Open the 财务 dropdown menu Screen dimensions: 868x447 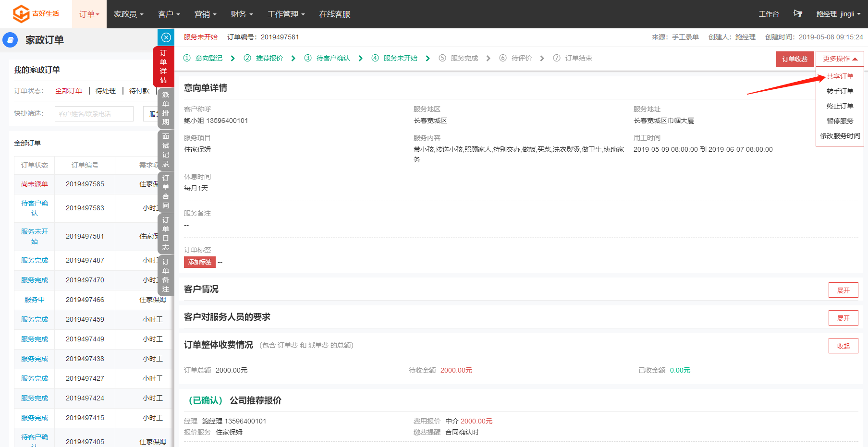(242, 14)
